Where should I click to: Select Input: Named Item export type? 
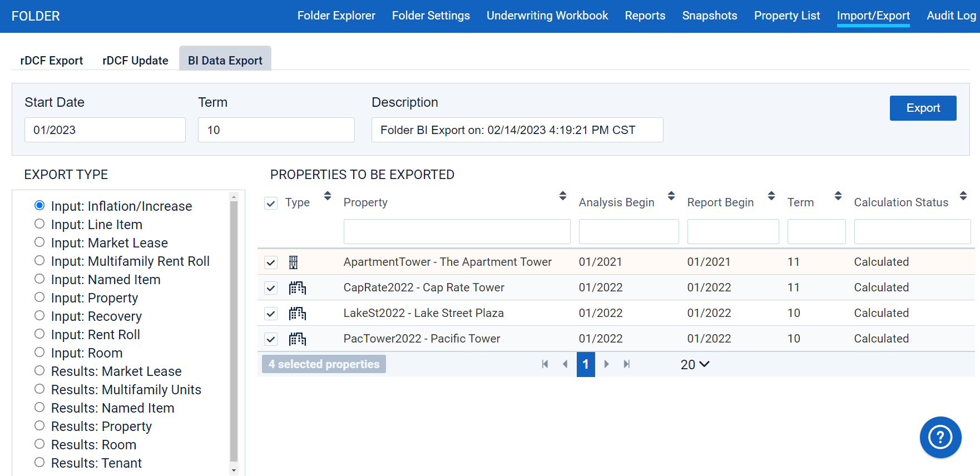click(x=39, y=279)
